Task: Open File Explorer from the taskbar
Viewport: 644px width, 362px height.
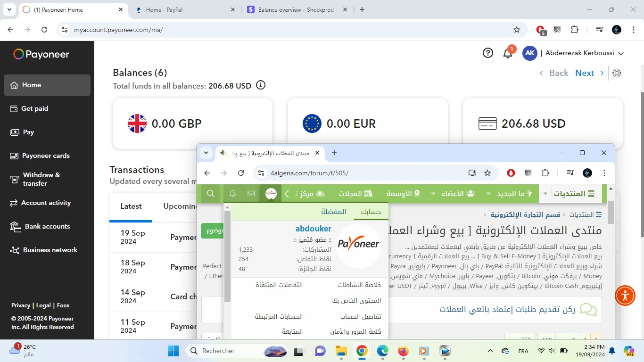Action: (341, 351)
